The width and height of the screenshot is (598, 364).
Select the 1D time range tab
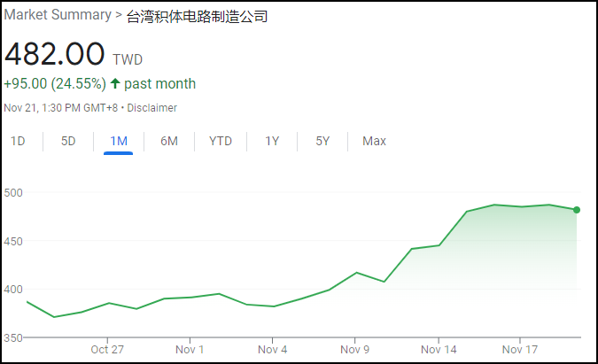click(18, 142)
